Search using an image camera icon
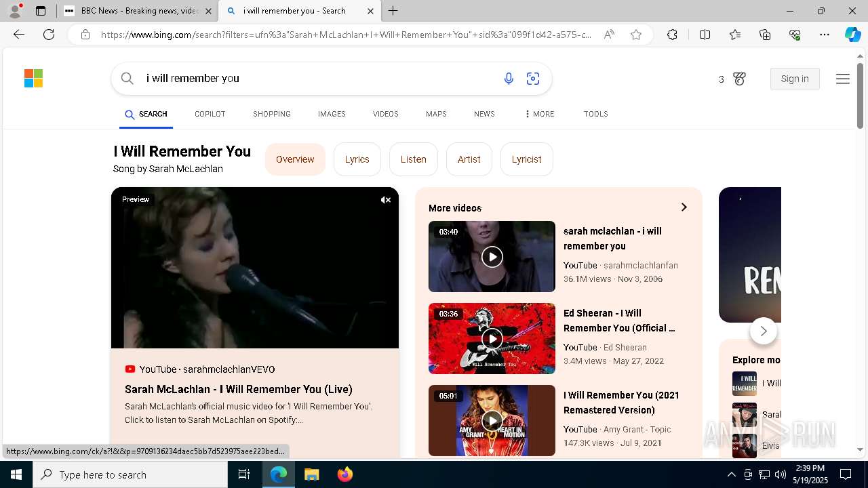This screenshot has width=868, height=488. pos(533,79)
